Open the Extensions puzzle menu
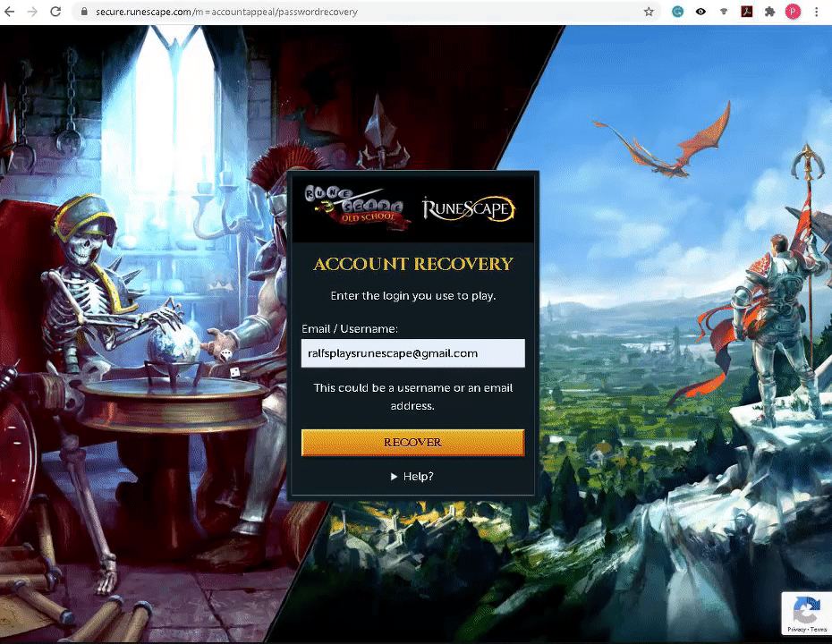 coord(770,12)
